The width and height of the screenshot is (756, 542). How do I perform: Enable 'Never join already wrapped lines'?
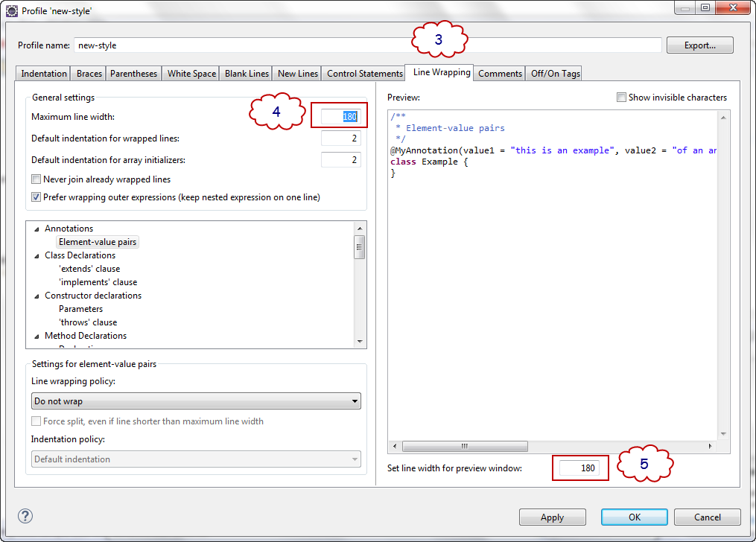[36, 179]
